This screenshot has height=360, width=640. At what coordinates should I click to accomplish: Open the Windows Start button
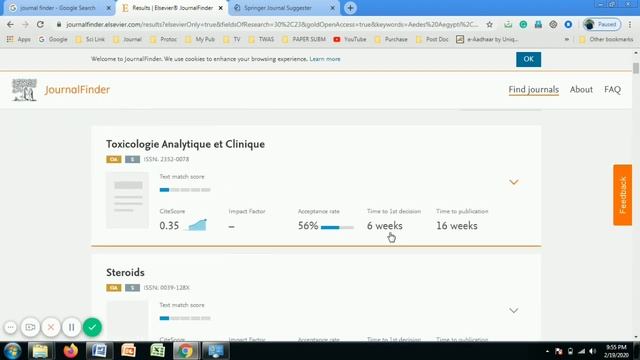click(12, 351)
